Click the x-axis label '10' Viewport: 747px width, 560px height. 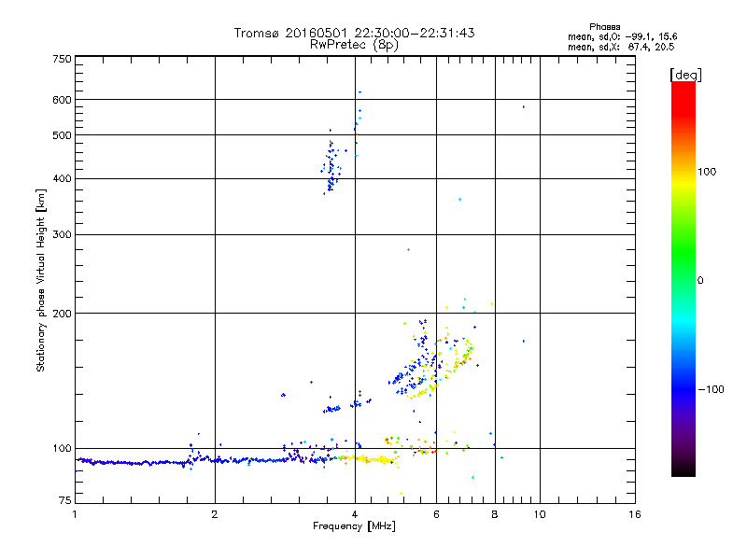(x=540, y=514)
